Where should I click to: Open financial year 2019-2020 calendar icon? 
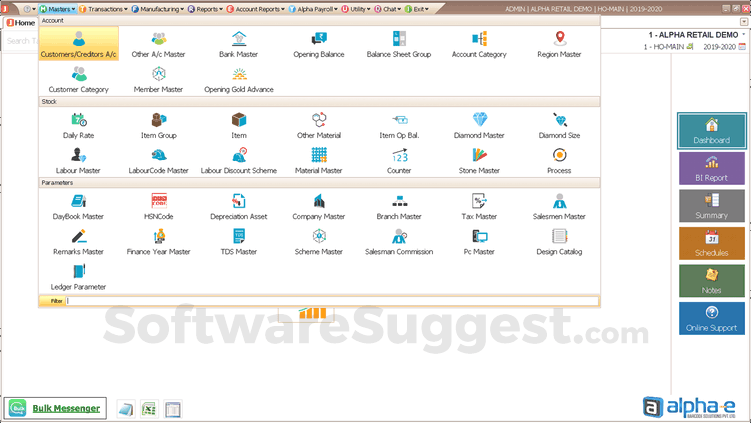tap(742, 46)
